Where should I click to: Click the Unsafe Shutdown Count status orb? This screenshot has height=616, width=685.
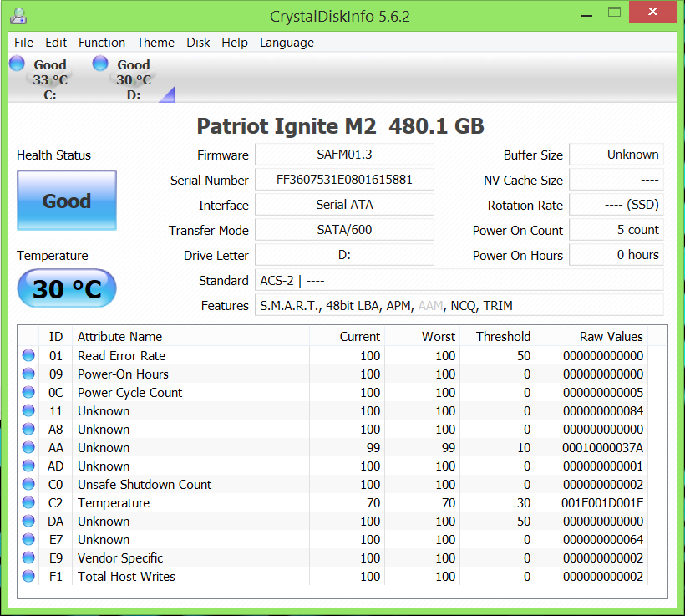click(28, 485)
